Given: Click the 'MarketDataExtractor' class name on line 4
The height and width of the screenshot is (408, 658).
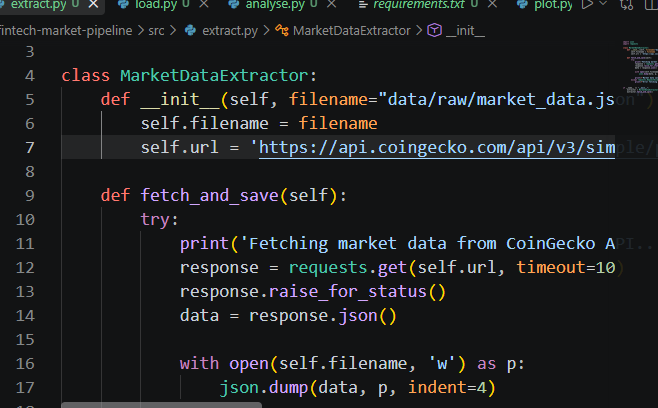Looking at the screenshot, I should [214, 76].
